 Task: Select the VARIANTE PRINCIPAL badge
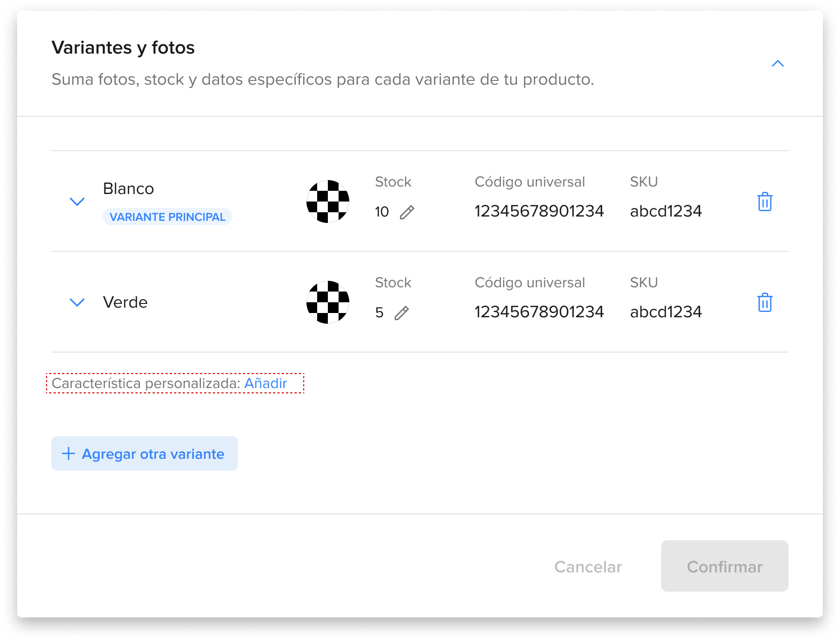[167, 217]
